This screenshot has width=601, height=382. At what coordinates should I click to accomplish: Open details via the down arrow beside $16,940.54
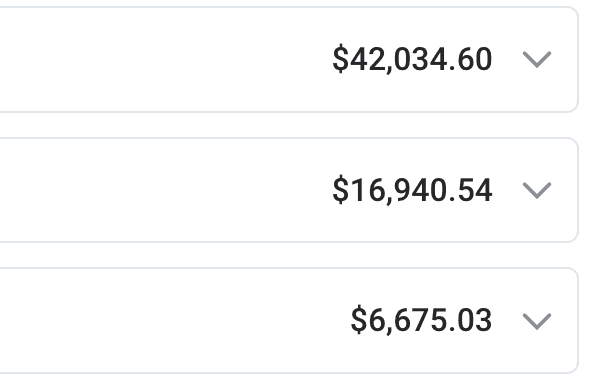pyautogui.click(x=537, y=190)
